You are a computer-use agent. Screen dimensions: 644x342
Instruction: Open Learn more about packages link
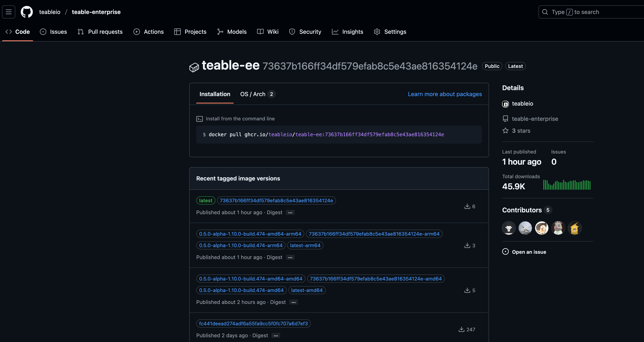(x=444, y=94)
